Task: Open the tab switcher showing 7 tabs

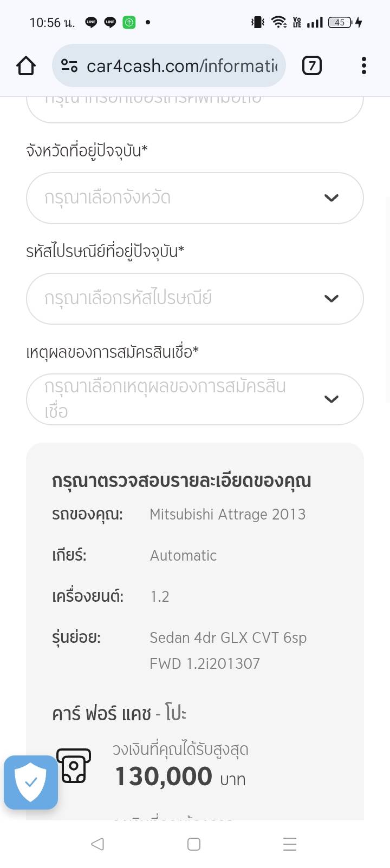Action: point(311,66)
